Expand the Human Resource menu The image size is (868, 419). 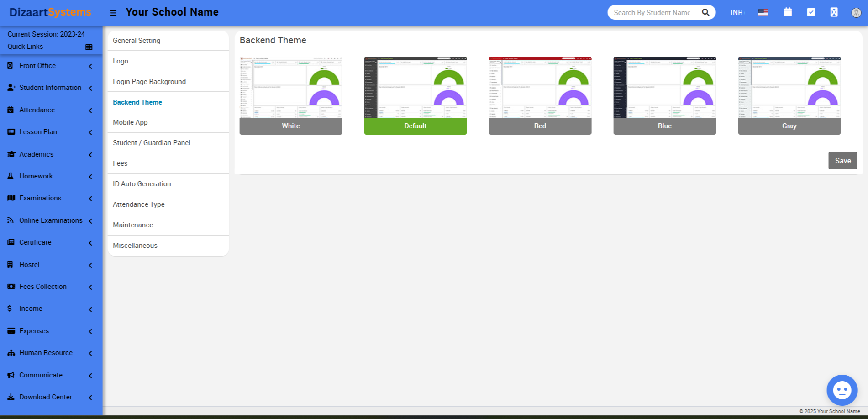46,353
